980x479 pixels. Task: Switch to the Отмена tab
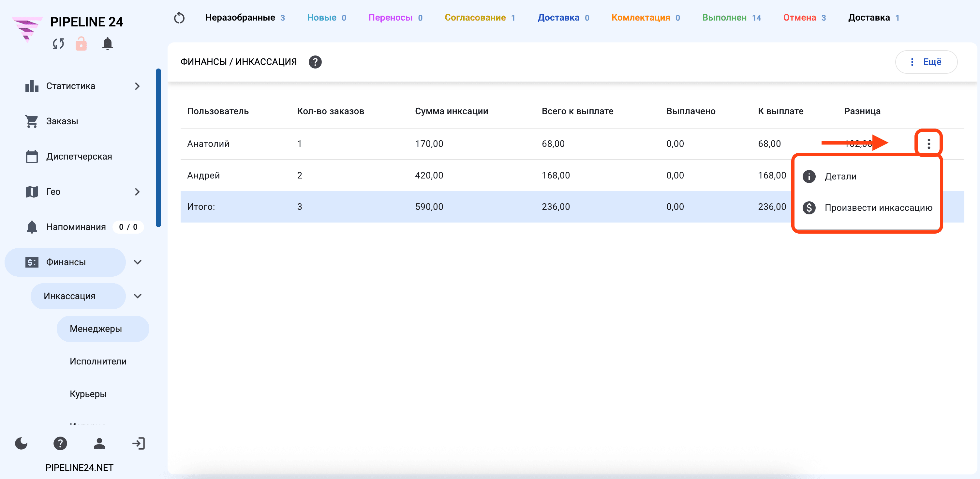tap(804, 18)
